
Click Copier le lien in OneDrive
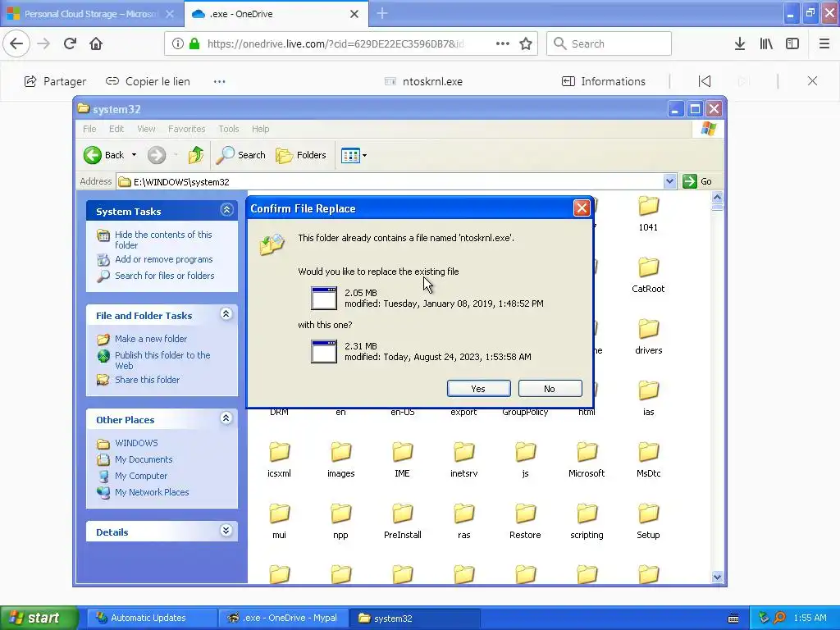click(148, 81)
